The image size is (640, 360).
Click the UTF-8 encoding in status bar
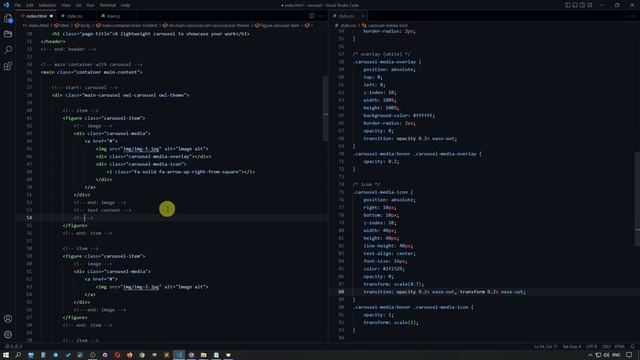(x=591, y=347)
